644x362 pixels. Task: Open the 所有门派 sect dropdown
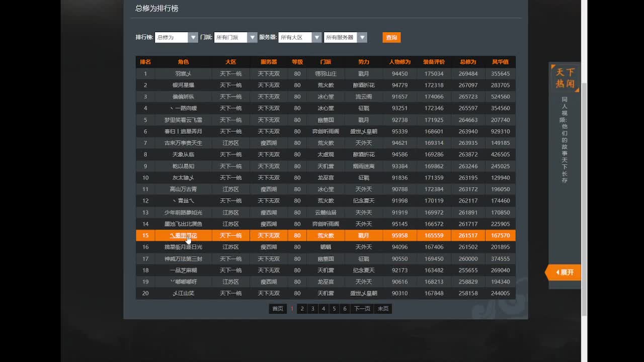tap(235, 37)
